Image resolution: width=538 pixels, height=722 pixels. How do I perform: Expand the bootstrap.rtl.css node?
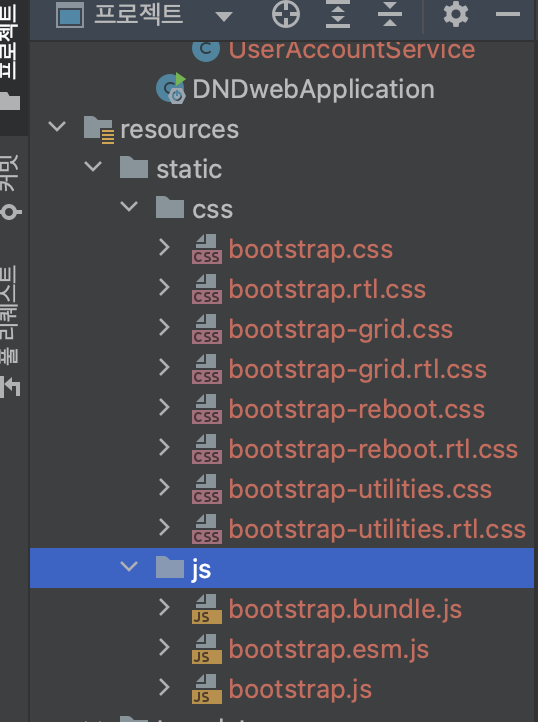coord(164,287)
